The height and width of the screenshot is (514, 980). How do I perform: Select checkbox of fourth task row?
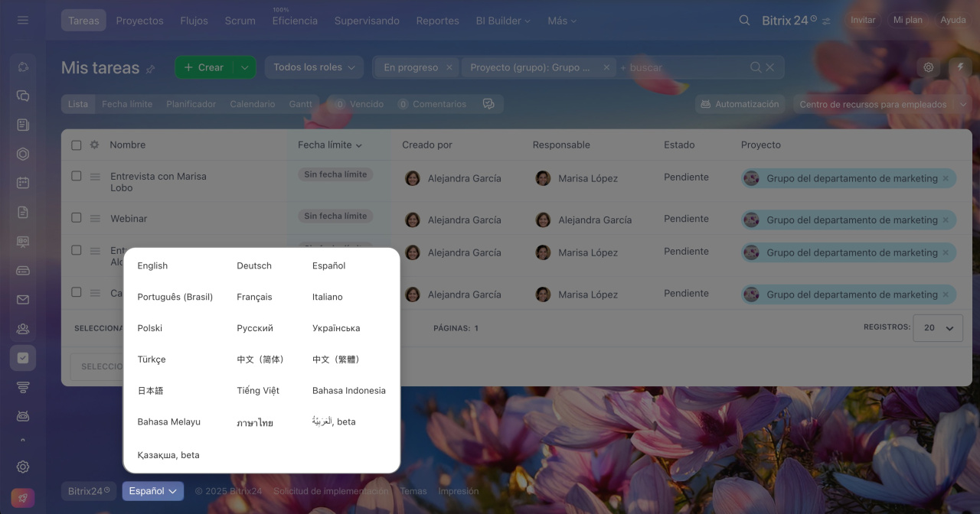pos(77,292)
